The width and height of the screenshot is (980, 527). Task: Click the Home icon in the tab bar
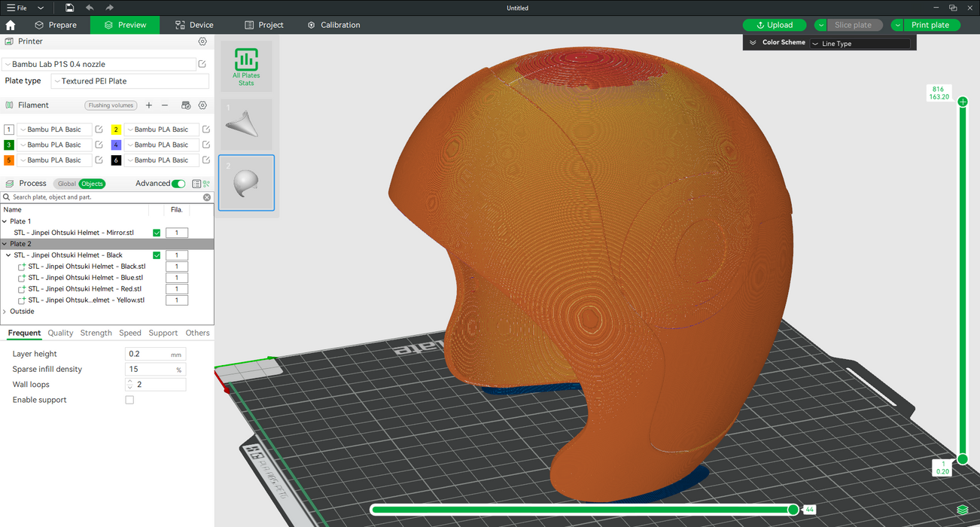click(x=11, y=25)
